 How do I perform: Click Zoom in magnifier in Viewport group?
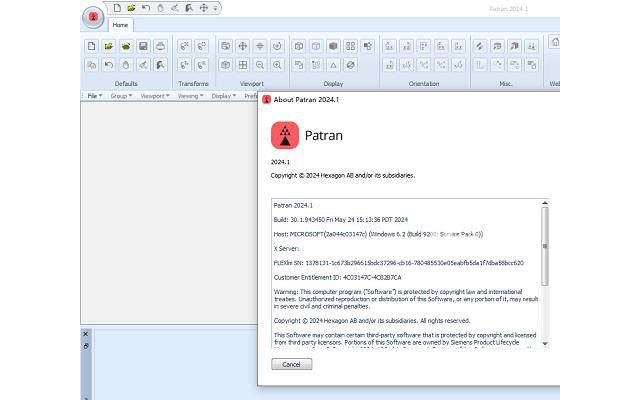(277, 65)
